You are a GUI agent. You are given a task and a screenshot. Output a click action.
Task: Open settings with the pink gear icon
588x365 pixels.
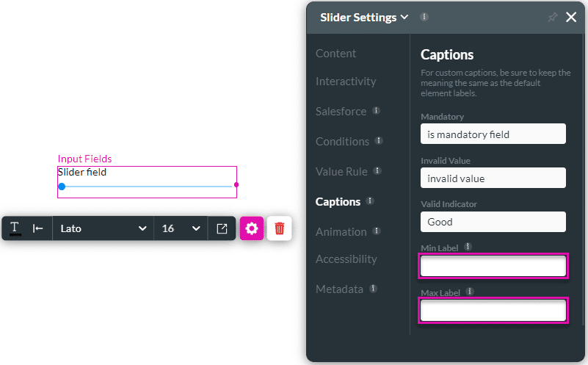point(252,228)
